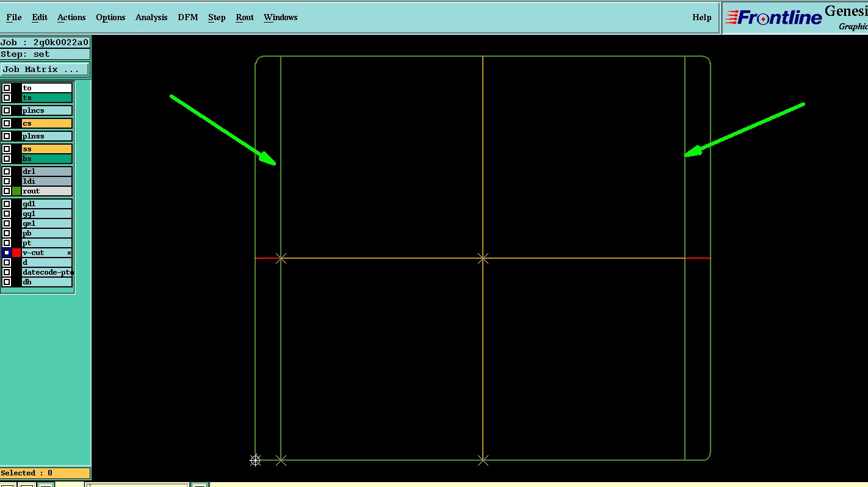
Task: Select the 'rout' layer name
Action: point(47,191)
